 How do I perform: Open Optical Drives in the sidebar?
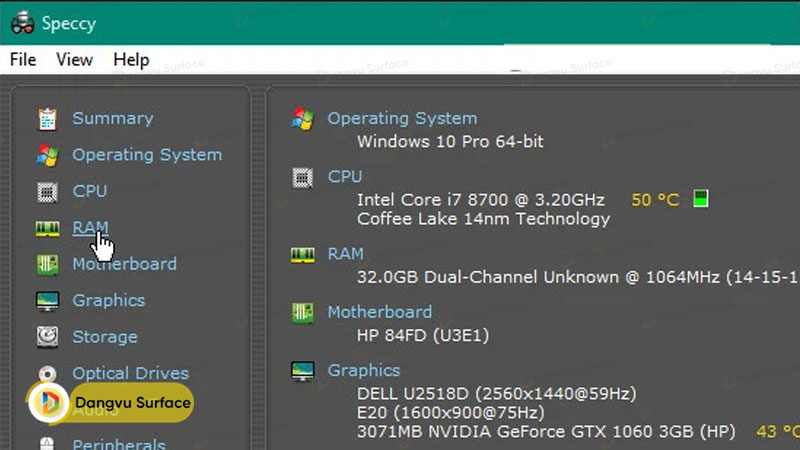coord(130,373)
